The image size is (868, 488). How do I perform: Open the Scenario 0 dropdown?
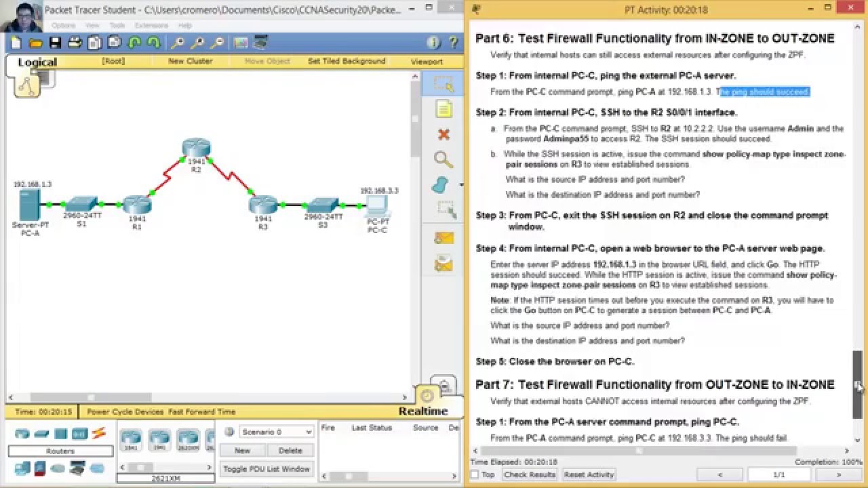pyautogui.click(x=276, y=432)
